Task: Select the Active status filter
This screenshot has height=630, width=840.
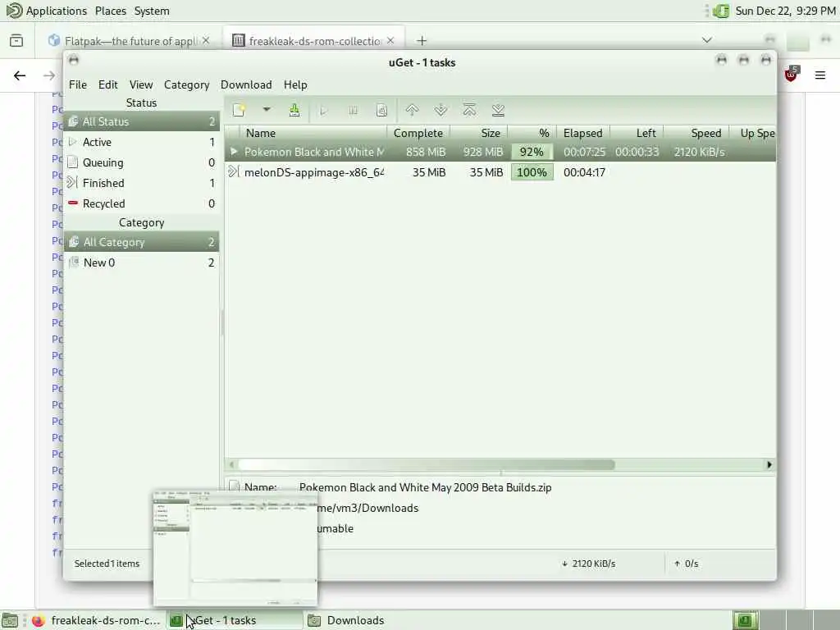Action: (141, 142)
